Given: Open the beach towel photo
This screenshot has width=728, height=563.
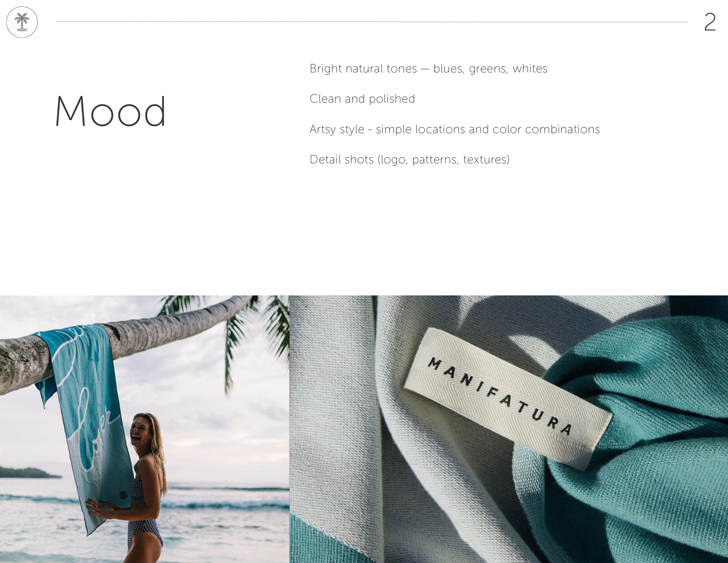Looking at the screenshot, I should point(145,429).
